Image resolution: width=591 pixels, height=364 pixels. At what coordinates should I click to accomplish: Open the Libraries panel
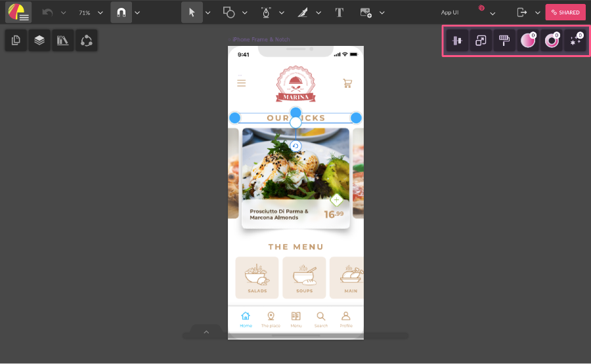[x=63, y=41]
